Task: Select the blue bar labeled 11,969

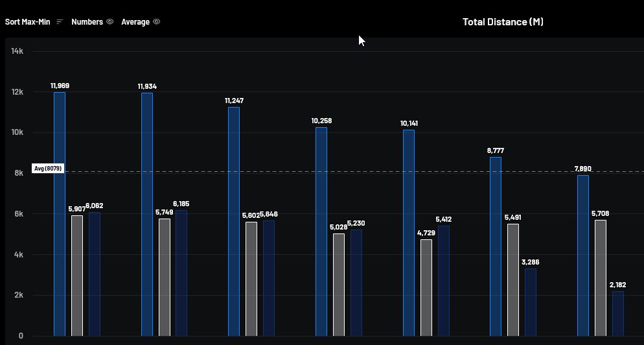Action: coord(60,214)
